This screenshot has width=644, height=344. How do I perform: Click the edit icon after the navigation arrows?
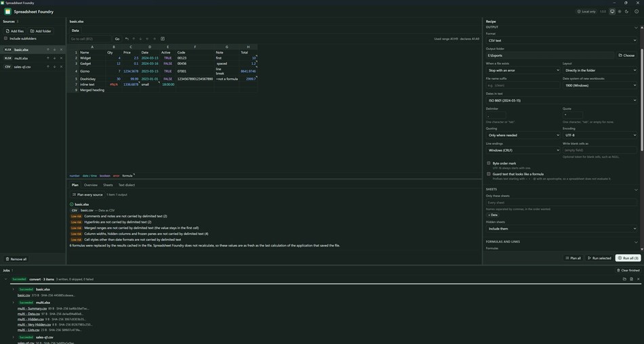click(x=163, y=39)
